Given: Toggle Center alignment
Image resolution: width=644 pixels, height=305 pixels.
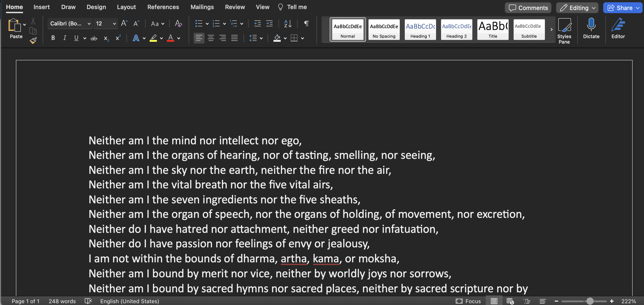Looking at the screenshot, I should point(211,38).
